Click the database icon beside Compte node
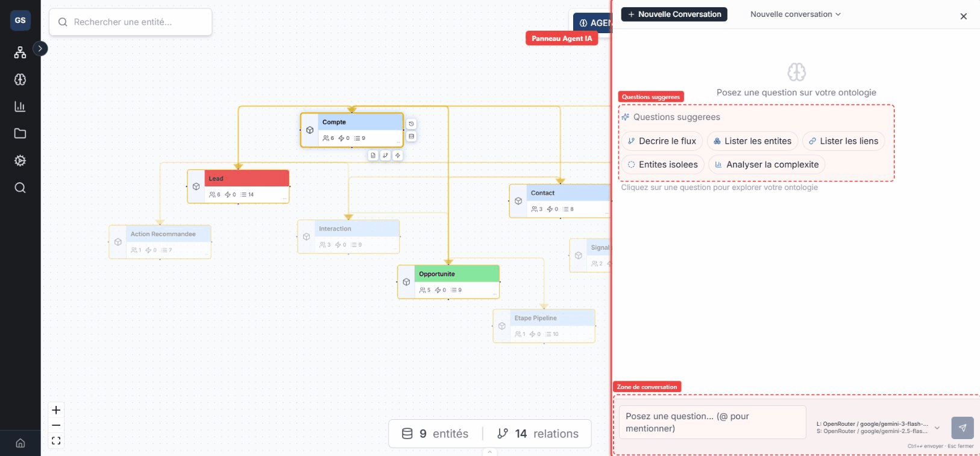This screenshot has width=980, height=456. 411,136
